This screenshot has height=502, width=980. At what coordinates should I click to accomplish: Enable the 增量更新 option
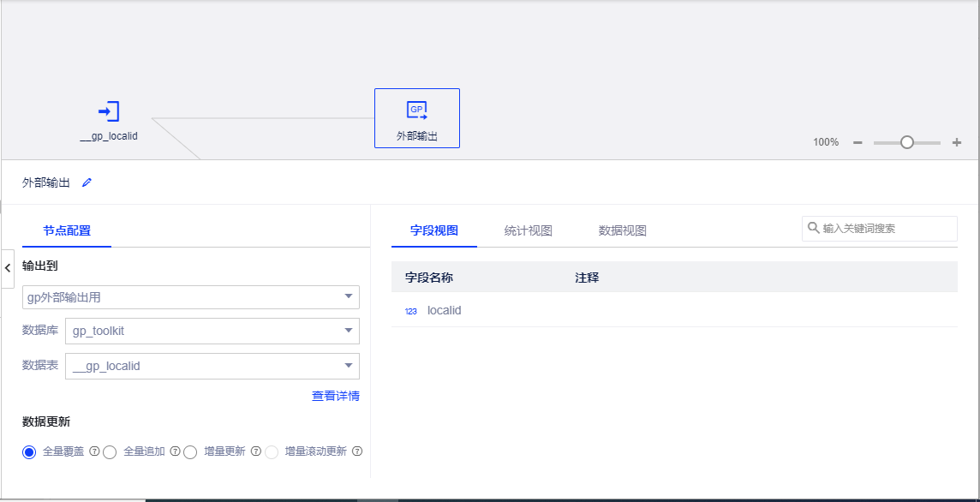click(x=190, y=451)
